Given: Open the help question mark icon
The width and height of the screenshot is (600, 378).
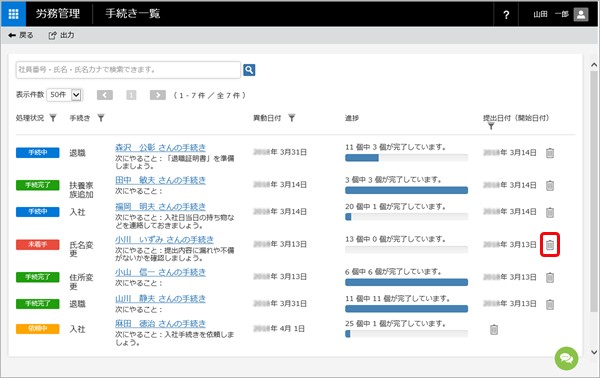Looking at the screenshot, I should (x=506, y=15).
